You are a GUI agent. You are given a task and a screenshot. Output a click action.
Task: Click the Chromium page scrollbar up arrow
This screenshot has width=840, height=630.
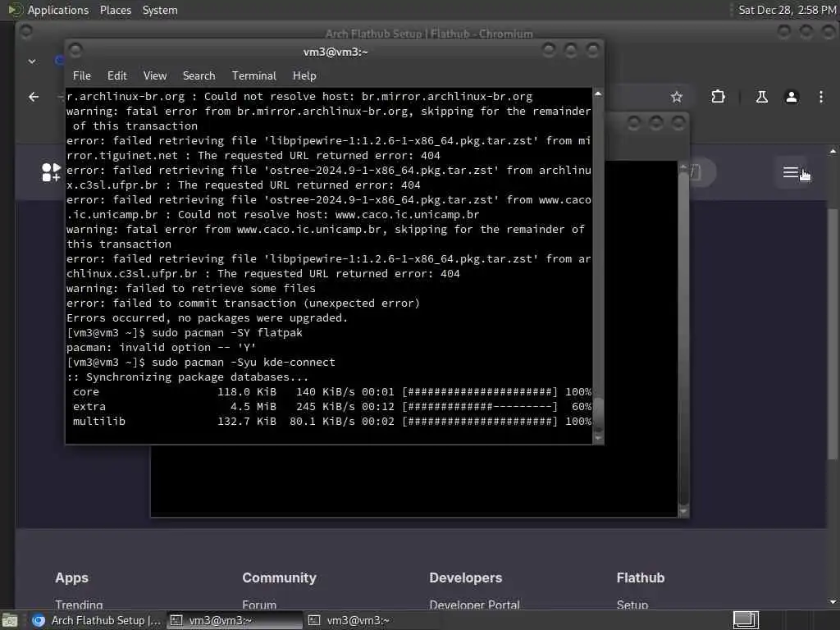coord(833,152)
